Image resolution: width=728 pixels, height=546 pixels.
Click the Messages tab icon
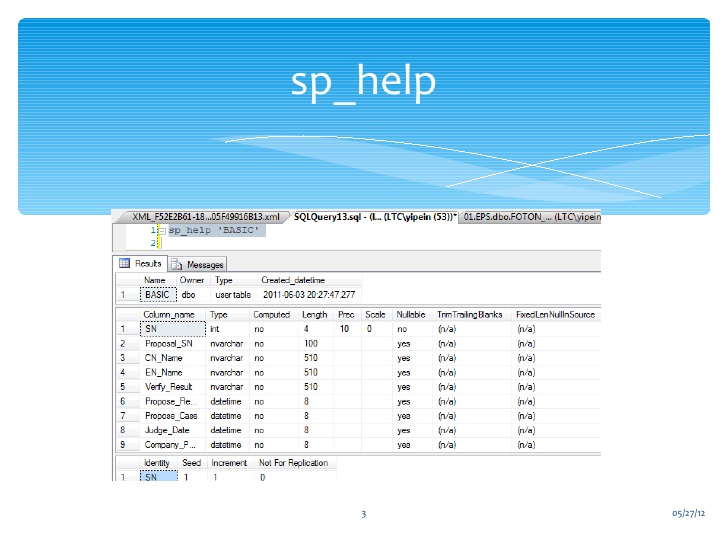[176, 265]
